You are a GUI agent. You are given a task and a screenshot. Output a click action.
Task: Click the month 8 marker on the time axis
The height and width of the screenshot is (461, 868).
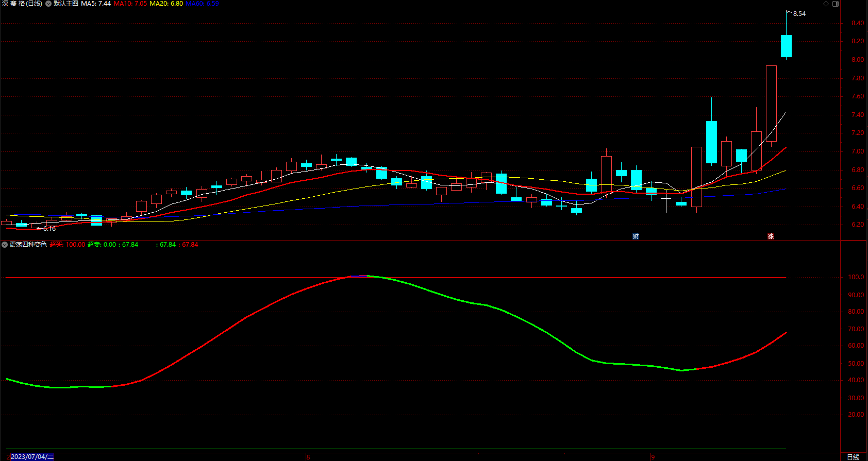[308, 457]
